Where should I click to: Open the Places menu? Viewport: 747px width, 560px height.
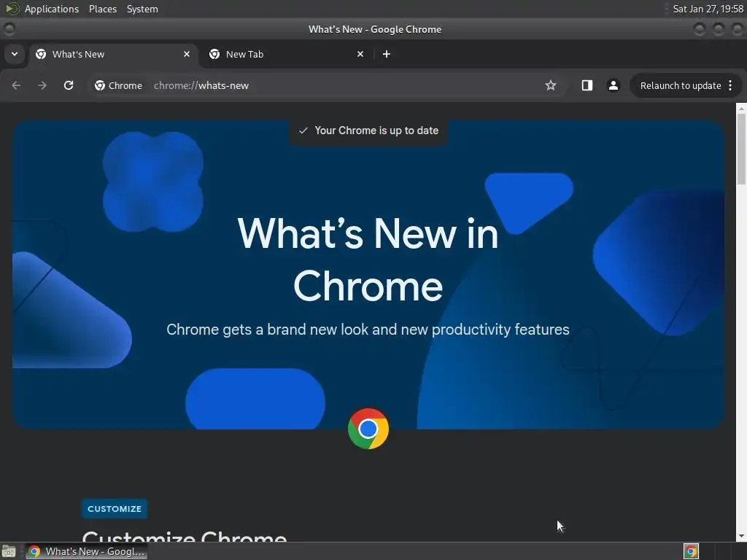point(103,9)
